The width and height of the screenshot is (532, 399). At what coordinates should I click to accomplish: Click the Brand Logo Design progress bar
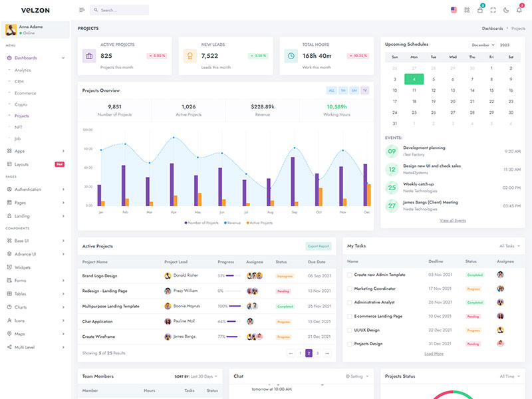(233, 275)
